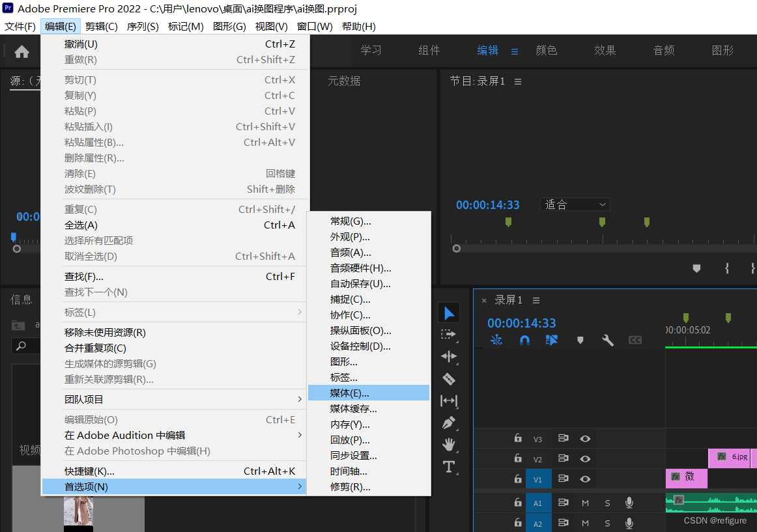Screen dimensions: 757x532
Task: Hide V3 track output eye
Action: coord(585,439)
